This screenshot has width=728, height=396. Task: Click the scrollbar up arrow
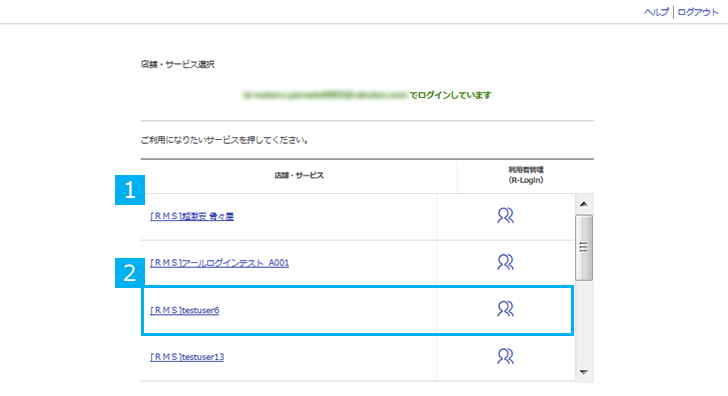coord(584,204)
